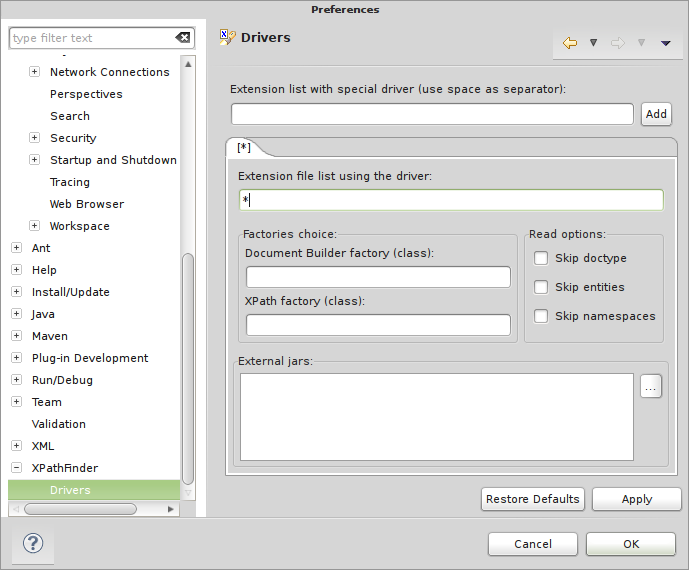Click the horizontal scroll right arrow
The width and height of the screenshot is (689, 570).
click(171, 509)
